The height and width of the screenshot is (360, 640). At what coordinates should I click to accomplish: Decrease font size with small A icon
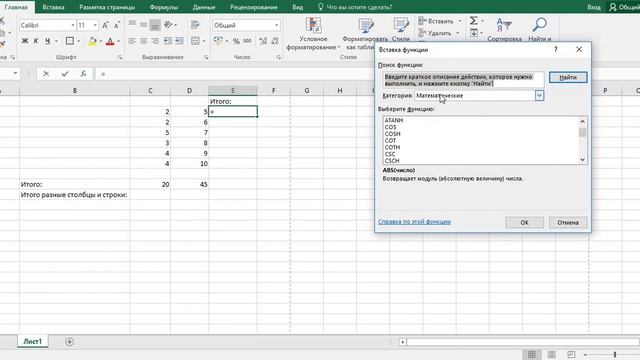(117, 25)
